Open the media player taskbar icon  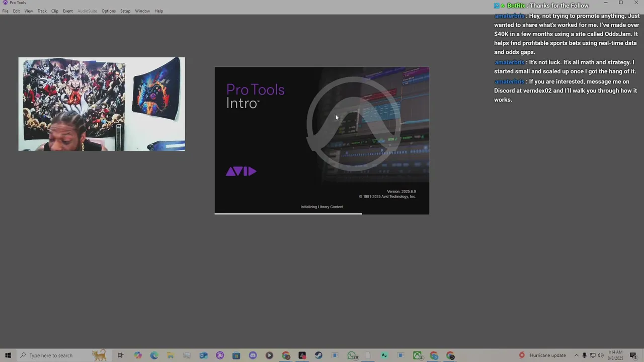[x=269, y=355]
